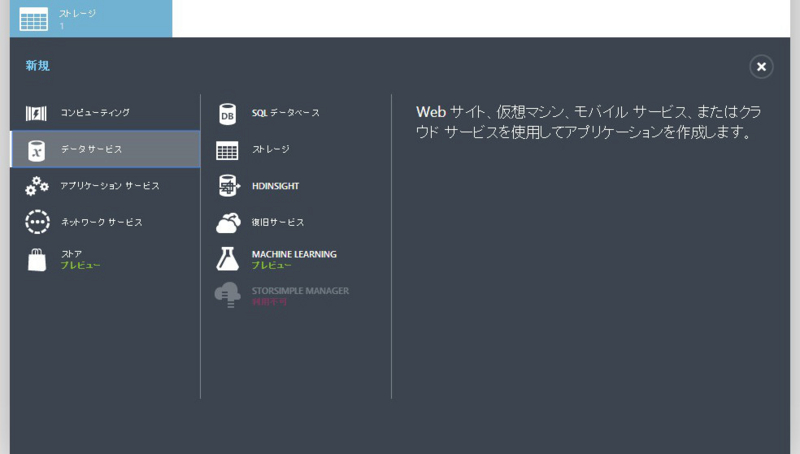
Task: Open ネットワーク サービス category
Action: tap(105, 222)
